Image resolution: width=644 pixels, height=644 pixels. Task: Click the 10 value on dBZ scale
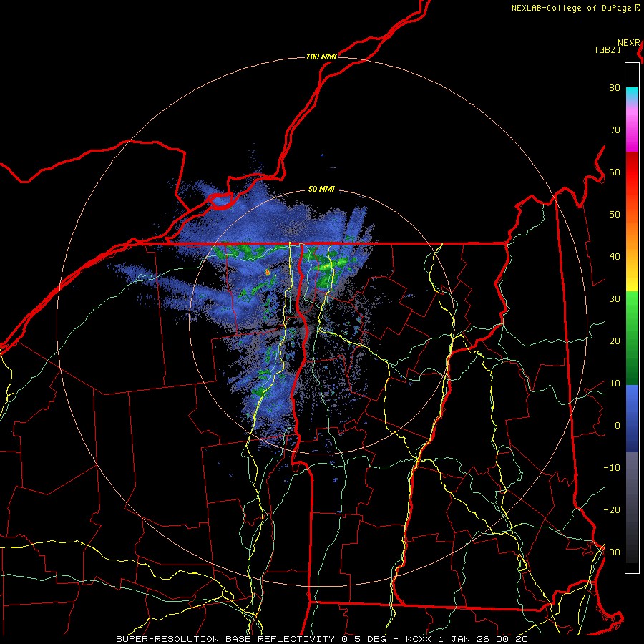point(615,384)
